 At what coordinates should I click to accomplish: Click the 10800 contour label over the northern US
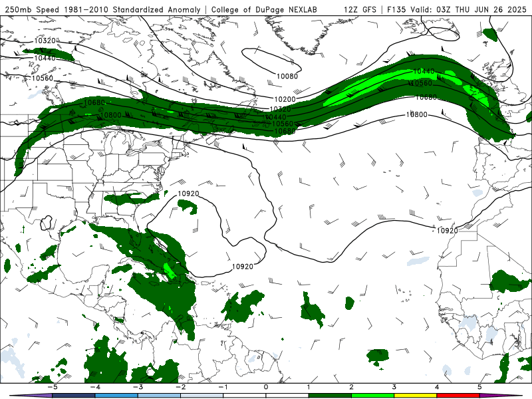pyautogui.click(x=111, y=115)
